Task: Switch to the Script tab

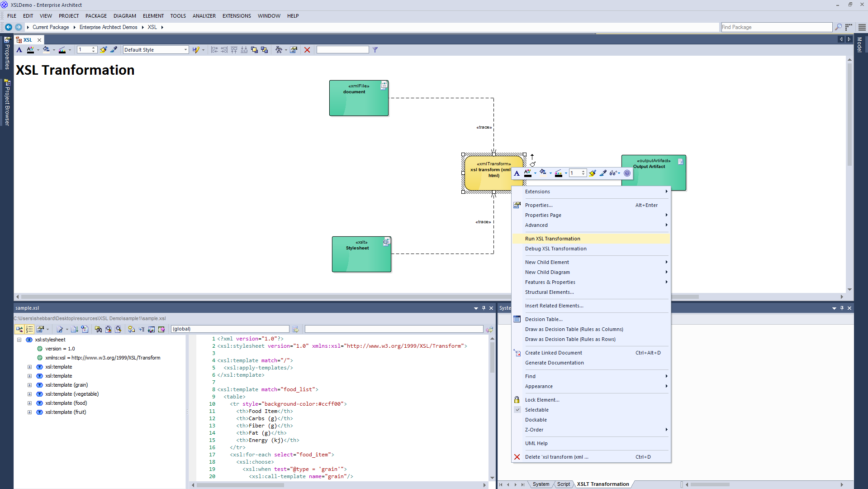Action: pos(563,484)
